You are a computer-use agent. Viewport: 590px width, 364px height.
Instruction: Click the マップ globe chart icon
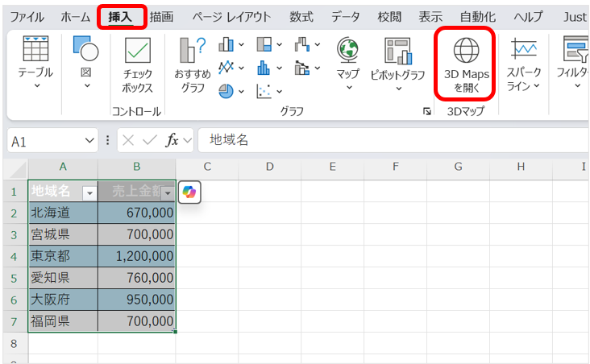[348, 50]
